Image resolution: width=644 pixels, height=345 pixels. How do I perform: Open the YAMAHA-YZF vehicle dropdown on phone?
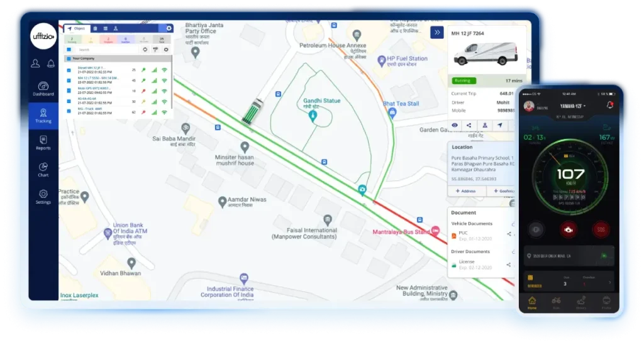(568, 106)
